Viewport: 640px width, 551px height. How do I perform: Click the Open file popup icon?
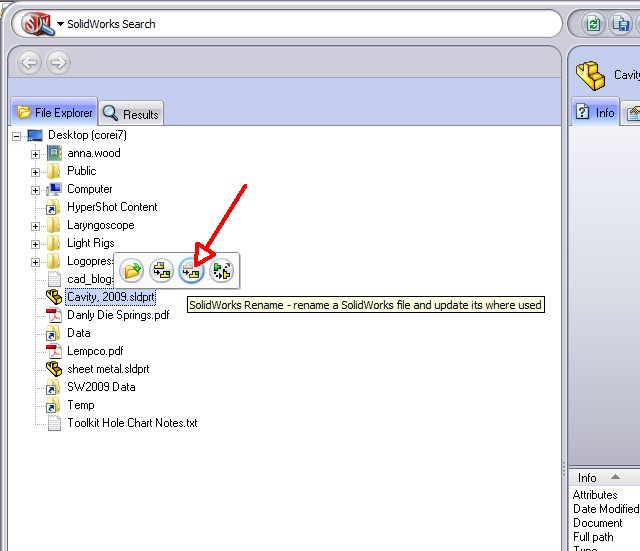click(x=131, y=271)
